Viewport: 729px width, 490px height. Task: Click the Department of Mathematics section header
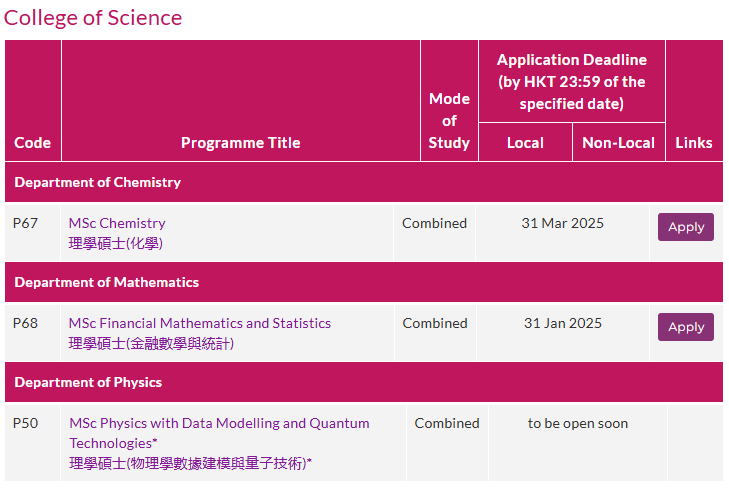pyautogui.click(x=364, y=282)
